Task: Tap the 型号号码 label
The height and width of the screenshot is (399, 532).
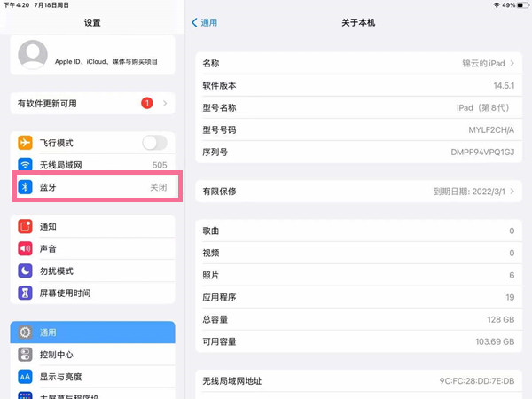Action: click(x=219, y=130)
